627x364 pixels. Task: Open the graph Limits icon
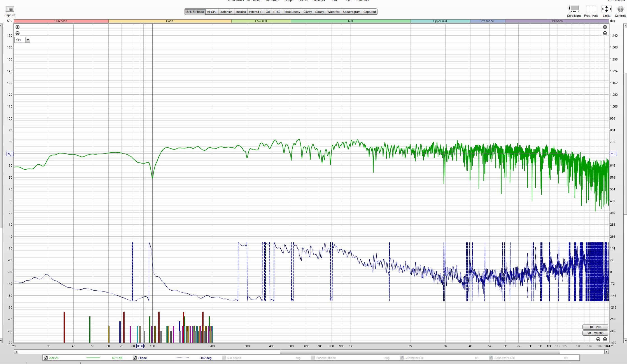[x=606, y=9]
